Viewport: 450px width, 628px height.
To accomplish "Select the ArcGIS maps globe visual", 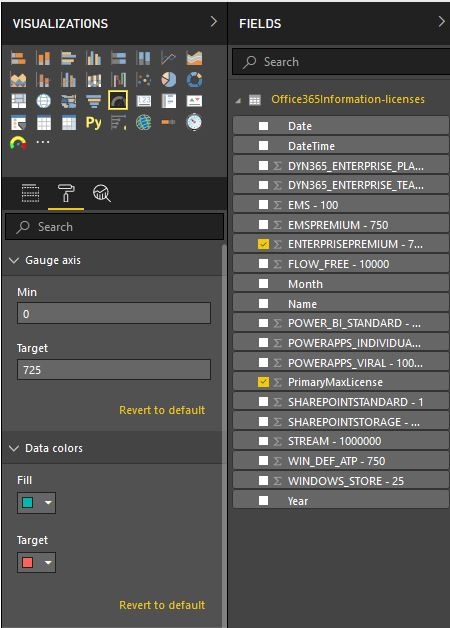I will pos(143,123).
